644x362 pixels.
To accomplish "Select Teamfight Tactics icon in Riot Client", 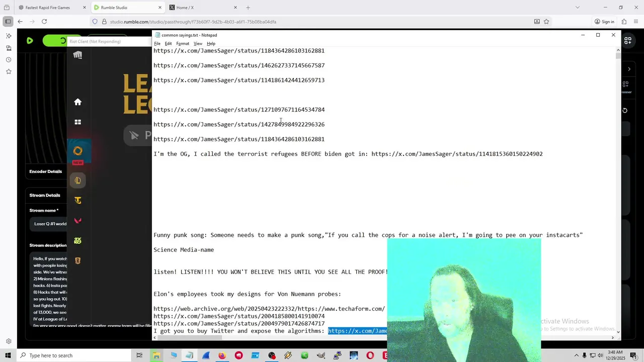I will 77,201.
